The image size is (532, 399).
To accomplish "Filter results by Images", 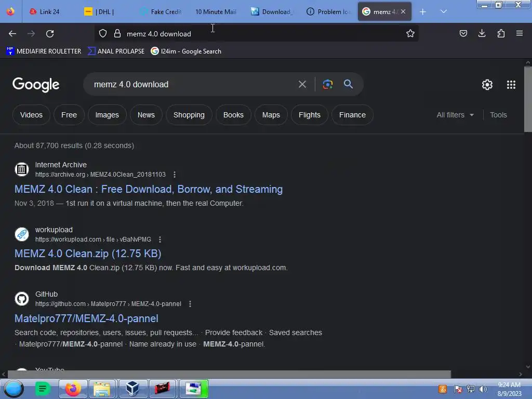I will pos(107,115).
